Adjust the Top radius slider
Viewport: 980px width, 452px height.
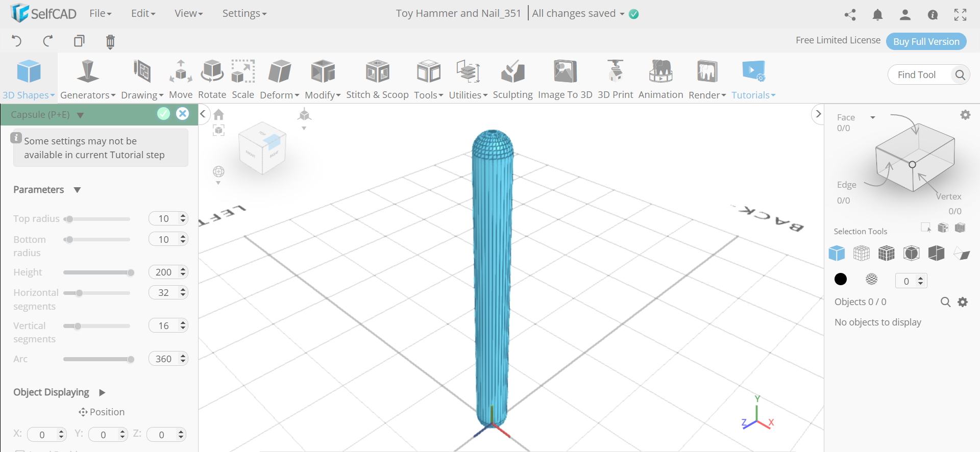[x=97, y=219]
